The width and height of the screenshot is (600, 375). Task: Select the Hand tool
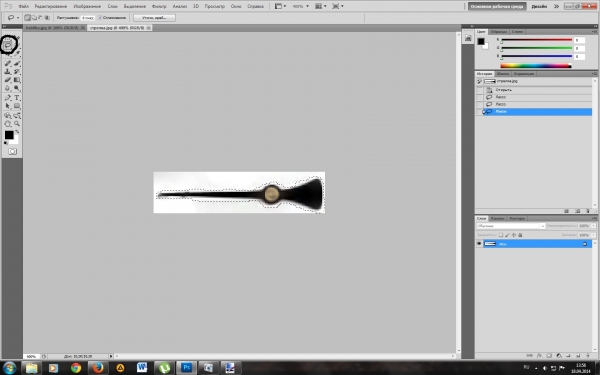8,124
